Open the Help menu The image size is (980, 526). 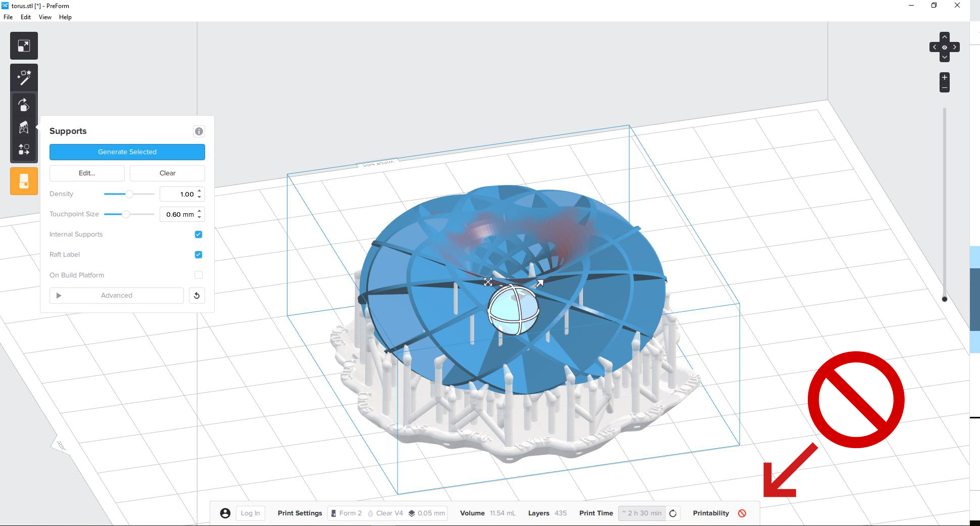(x=65, y=17)
